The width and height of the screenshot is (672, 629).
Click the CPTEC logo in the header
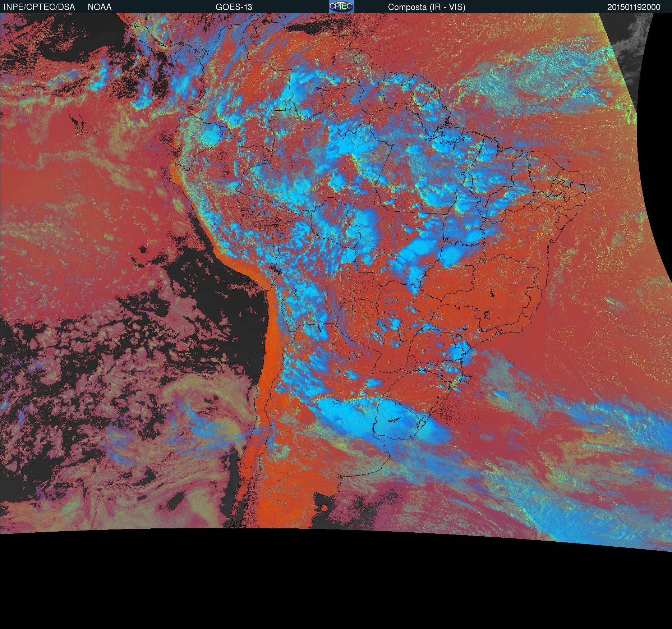pyautogui.click(x=341, y=6)
